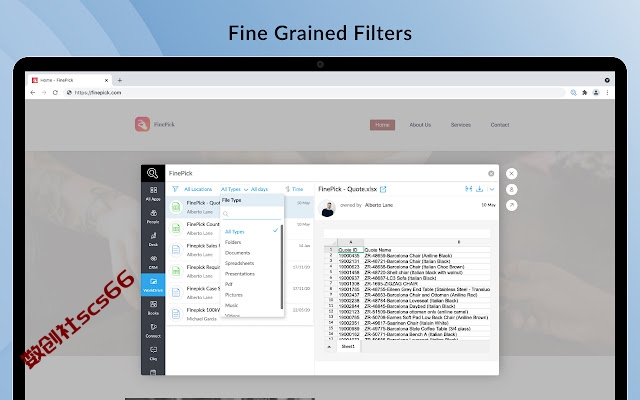Open Quote.xlsx in new window icon
The height and width of the screenshot is (400, 640).
pos(383,189)
